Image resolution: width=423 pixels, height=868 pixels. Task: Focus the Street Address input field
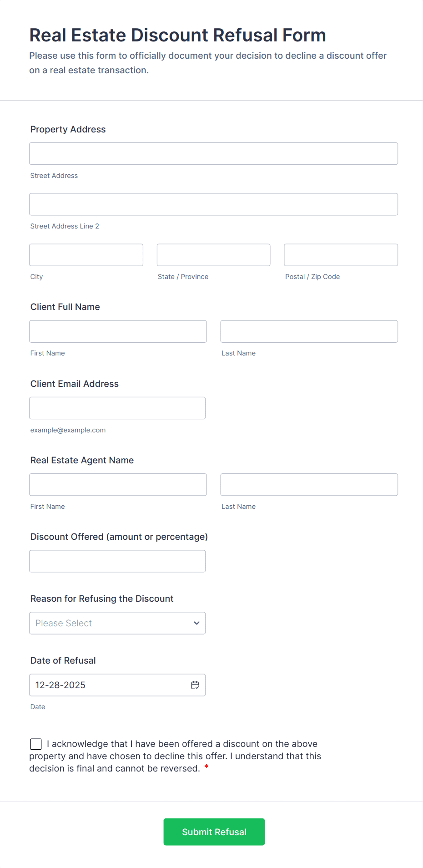pos(213,154)
